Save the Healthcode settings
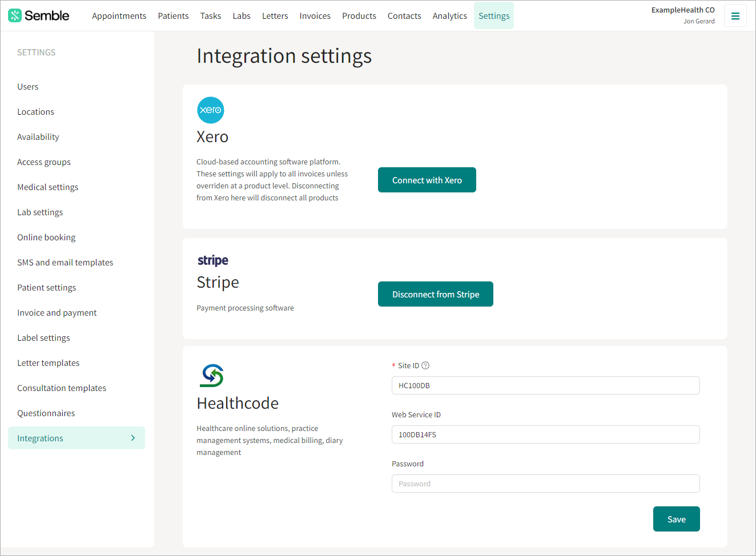Image resolution: width=756 pixels, height=556 pixels. coord(676,518)
